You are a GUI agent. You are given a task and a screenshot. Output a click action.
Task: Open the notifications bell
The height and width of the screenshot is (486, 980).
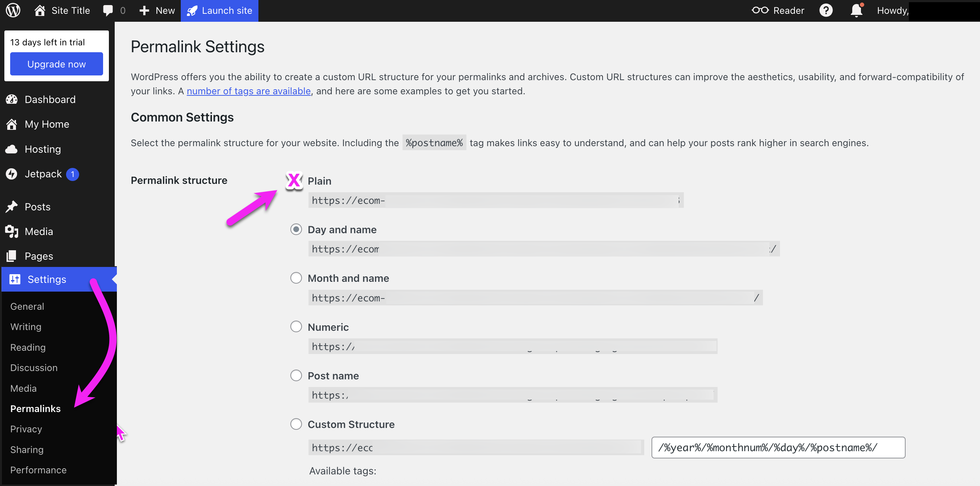click(856, 11)
